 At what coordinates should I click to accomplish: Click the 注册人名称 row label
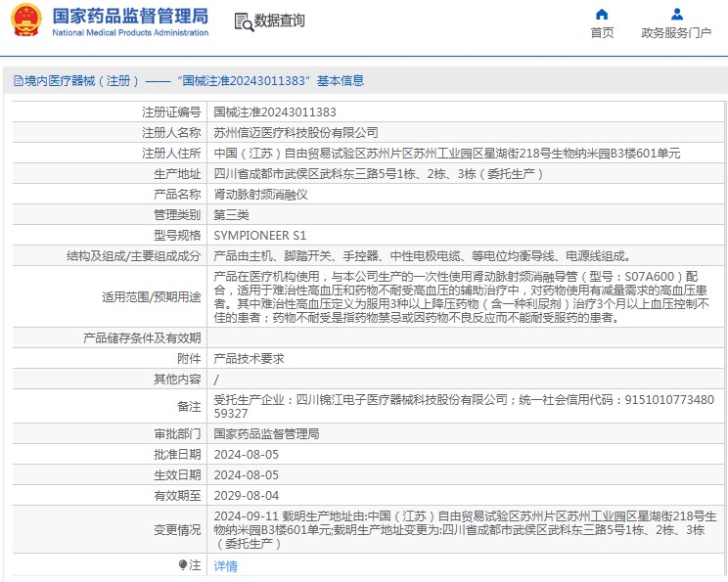pyautogui.click(x=171, y=133)
